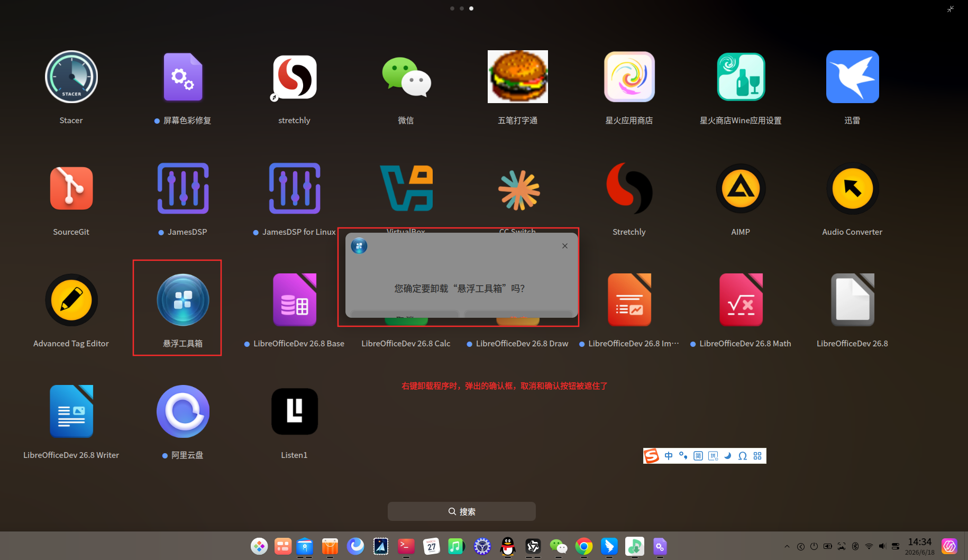Open LibreOfficeDev 26.8 Writer
The image size is (968, 560).
pos(71,411)
